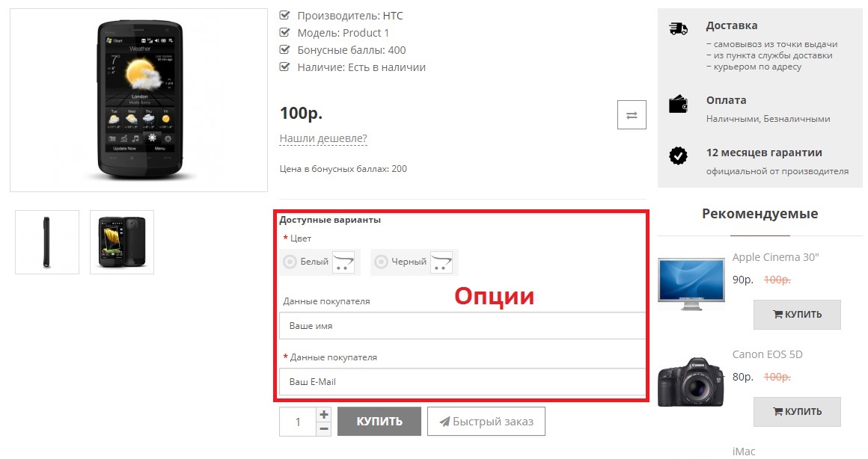Open the Apple Cinema 30" product link
Viewport: 868px width, 459px height.
(776, 257)
